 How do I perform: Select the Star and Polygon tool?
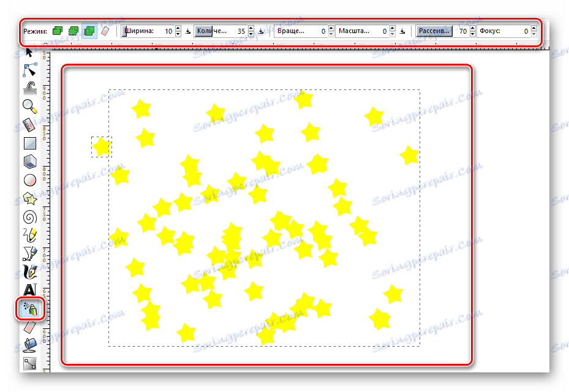[x=30, y=198]
